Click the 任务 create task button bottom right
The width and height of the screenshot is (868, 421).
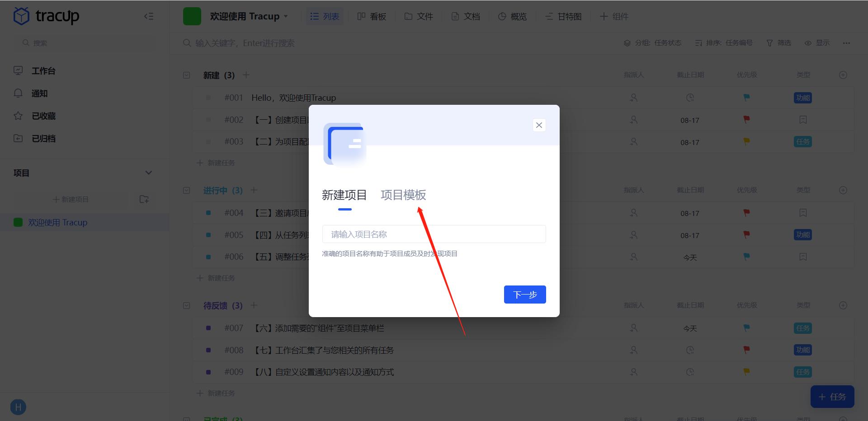pos(832,397)
